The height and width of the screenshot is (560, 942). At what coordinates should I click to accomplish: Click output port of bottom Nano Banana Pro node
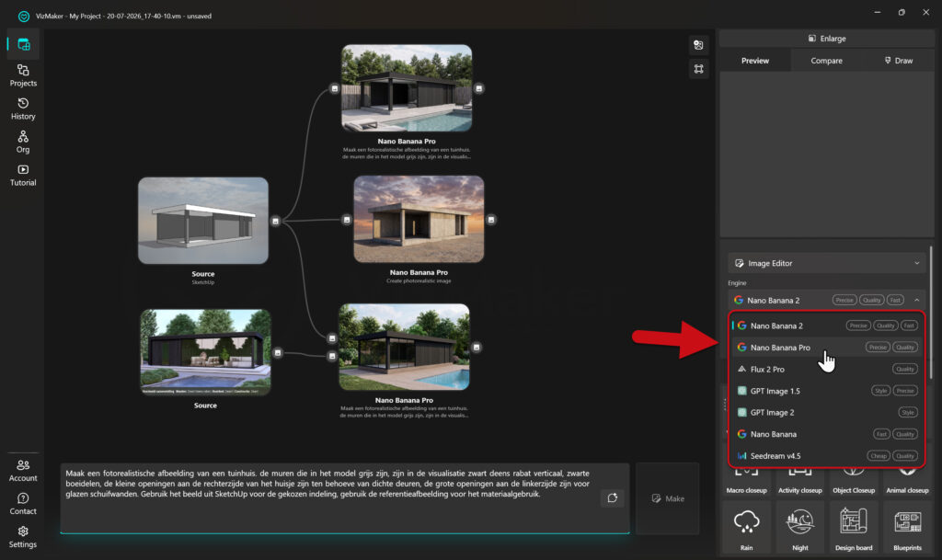pos(477,347)
